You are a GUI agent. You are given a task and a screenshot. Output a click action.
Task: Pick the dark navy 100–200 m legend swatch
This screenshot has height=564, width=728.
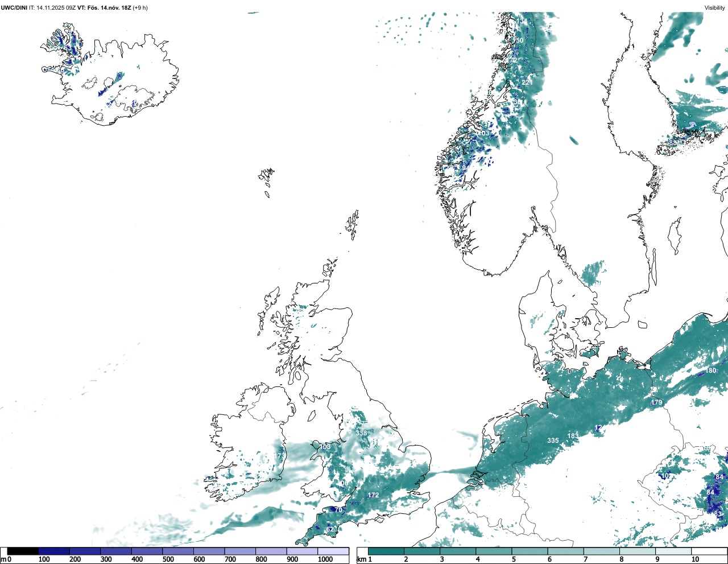54,551
